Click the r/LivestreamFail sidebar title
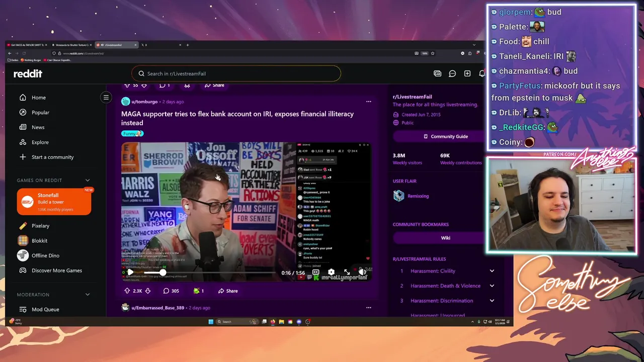 (412, 97)
